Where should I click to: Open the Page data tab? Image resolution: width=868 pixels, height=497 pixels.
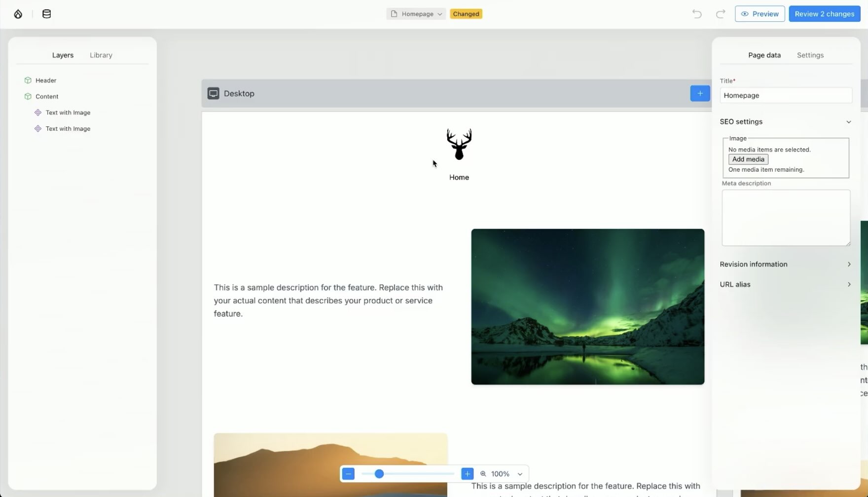pyautogui.click(x=764, y=55)
